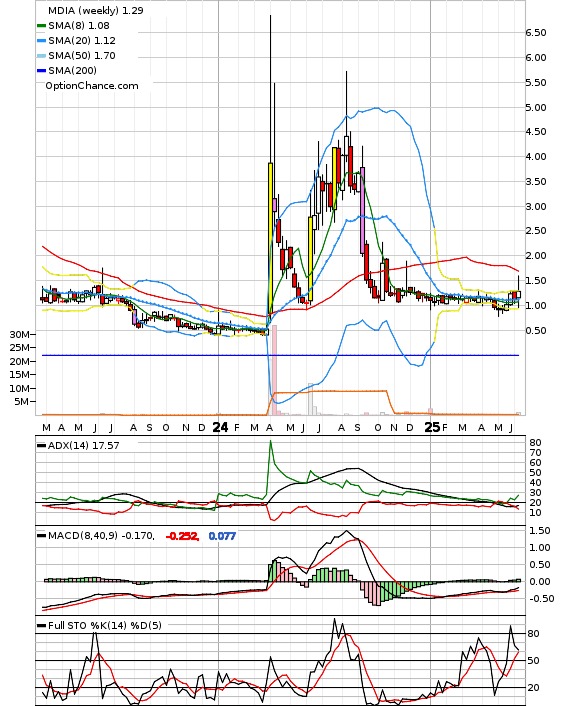Click the dark blue SMA(200) legend swatch
The height and width of the screenshot is (706, 566).
(41, 71)
